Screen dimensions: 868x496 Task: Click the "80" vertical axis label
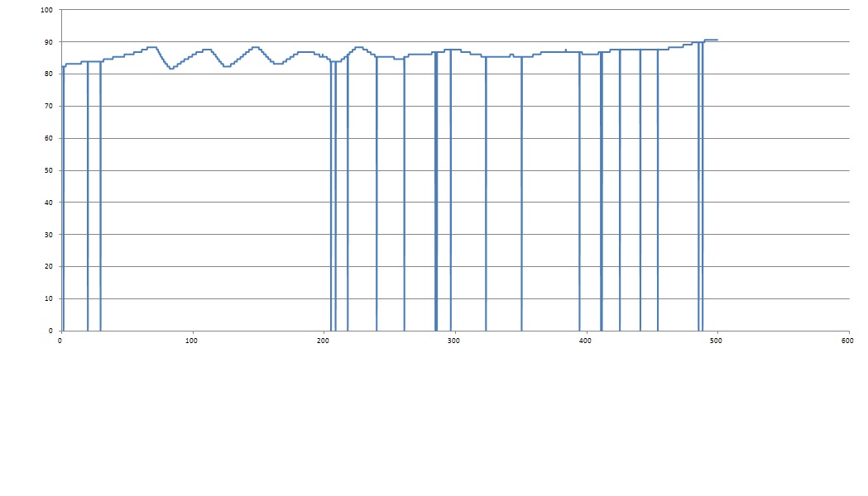[47, 74]
